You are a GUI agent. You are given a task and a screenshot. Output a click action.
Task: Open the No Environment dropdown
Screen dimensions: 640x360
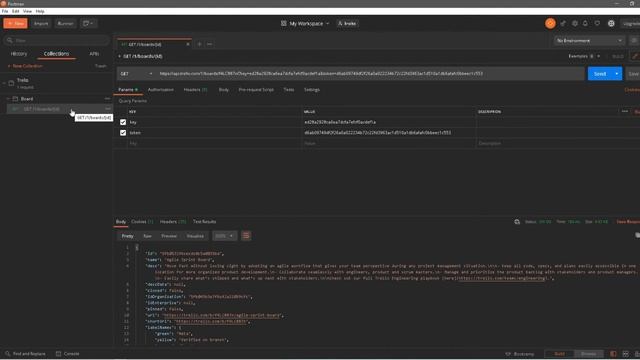(x=589, y=40)
